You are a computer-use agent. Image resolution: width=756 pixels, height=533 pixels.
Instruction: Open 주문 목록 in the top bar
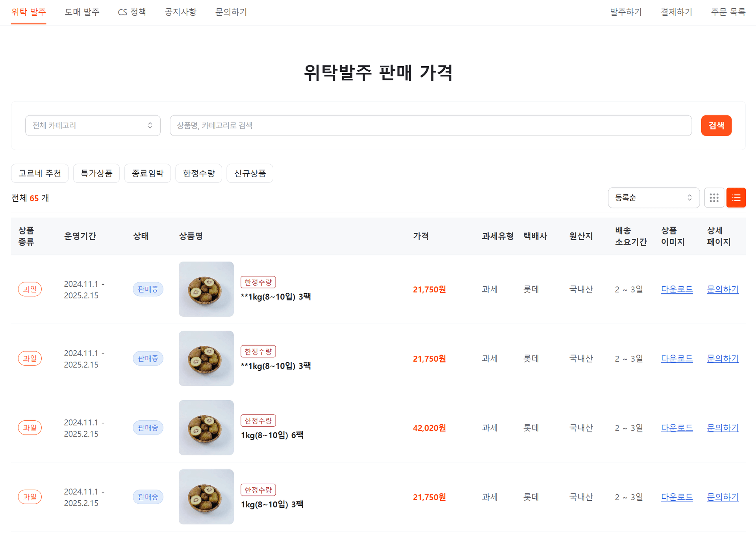[728, 12]
